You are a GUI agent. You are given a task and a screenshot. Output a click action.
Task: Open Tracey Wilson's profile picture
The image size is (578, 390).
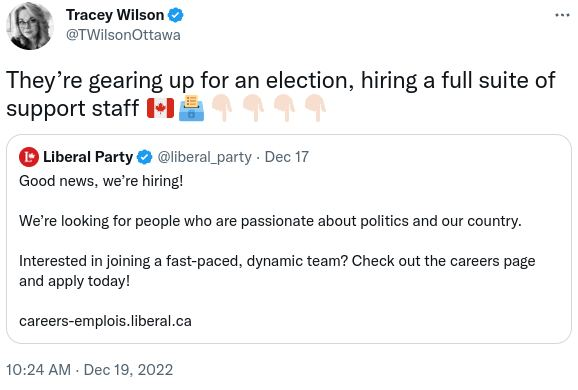coord(30,26)
